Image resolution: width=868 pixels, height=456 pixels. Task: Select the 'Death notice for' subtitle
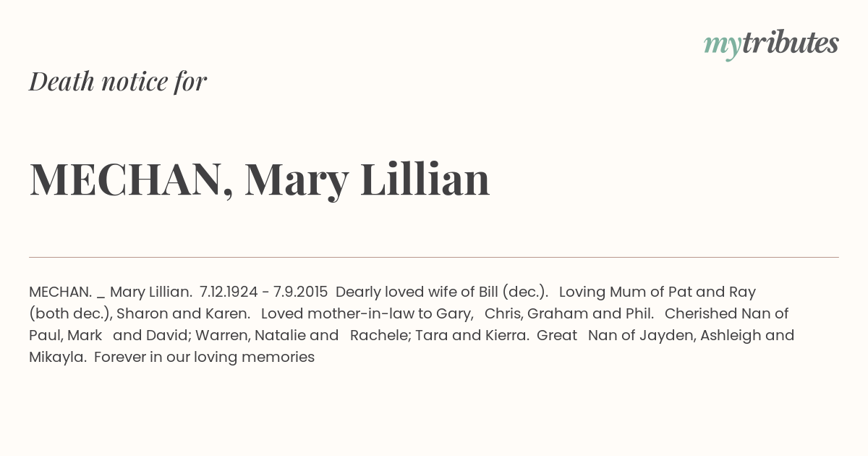(118, 81)
